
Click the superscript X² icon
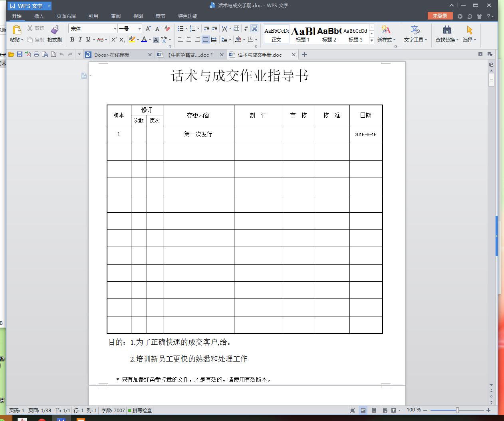point(114,40)
